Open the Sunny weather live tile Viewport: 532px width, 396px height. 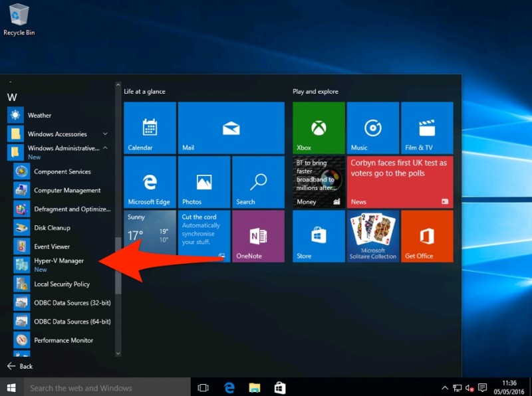[x=150, y=237]
